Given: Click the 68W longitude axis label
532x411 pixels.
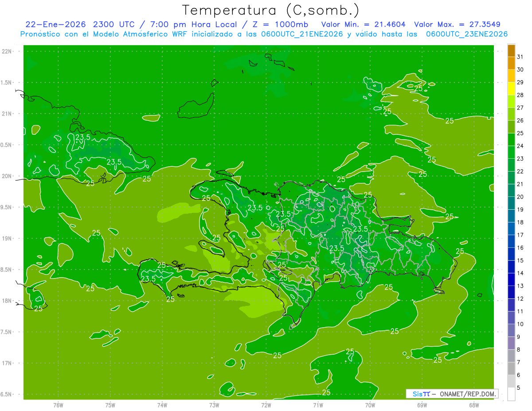Looking at the screenshot, I should coord(473,405).
